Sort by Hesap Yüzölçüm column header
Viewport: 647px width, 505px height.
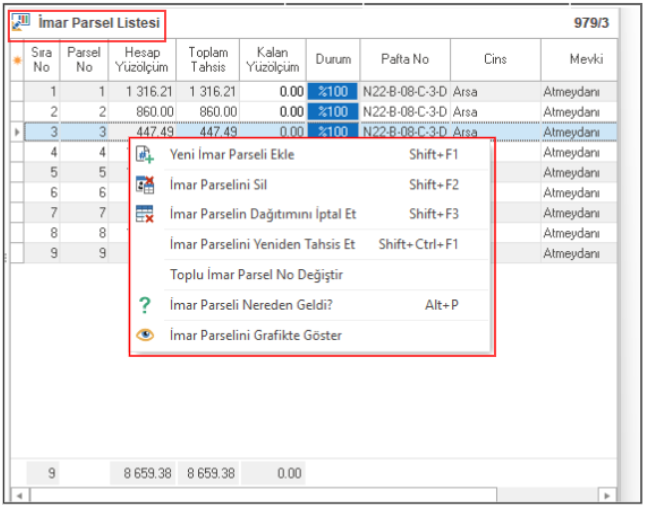[x=142, y=59]
